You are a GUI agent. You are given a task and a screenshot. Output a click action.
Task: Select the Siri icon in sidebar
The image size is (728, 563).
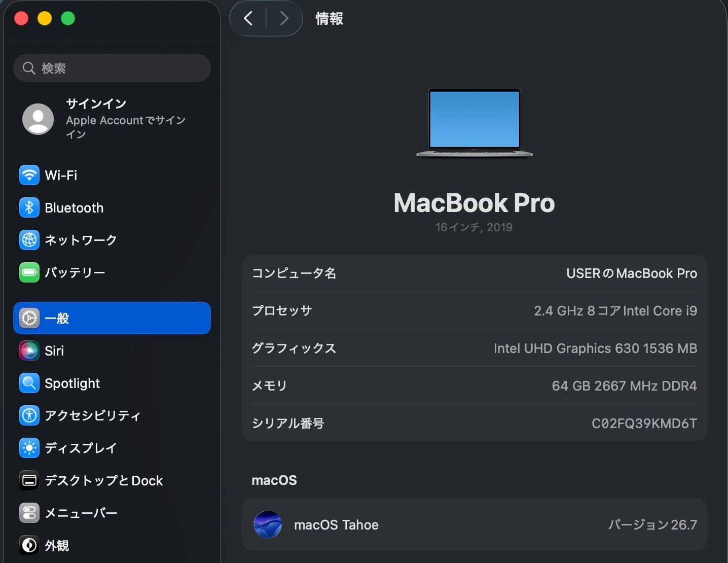[29, 350]
